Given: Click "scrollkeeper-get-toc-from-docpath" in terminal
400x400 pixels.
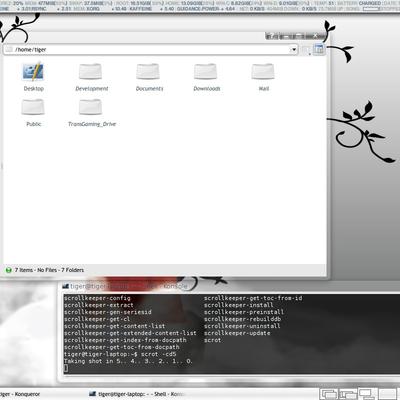Looking at the screenshot, I should pyautogui.click(x=121, y=347).
